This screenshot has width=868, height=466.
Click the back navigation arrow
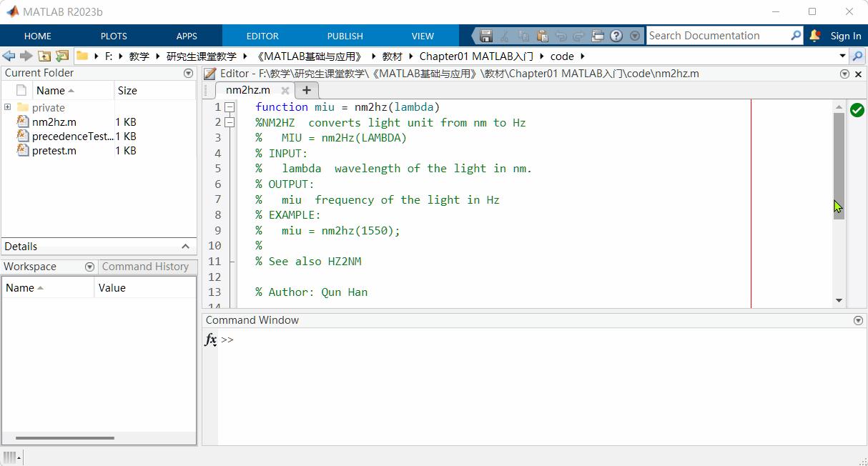[x=9, y=55]
